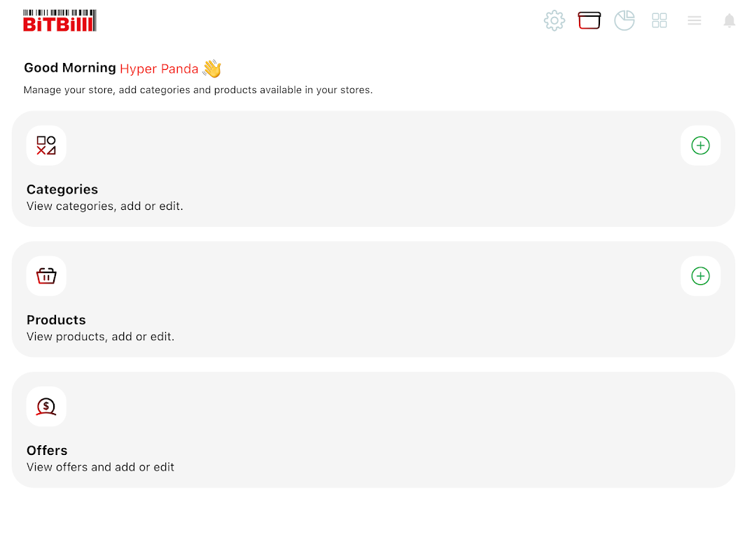Open the Products heading

coord(56,320)
